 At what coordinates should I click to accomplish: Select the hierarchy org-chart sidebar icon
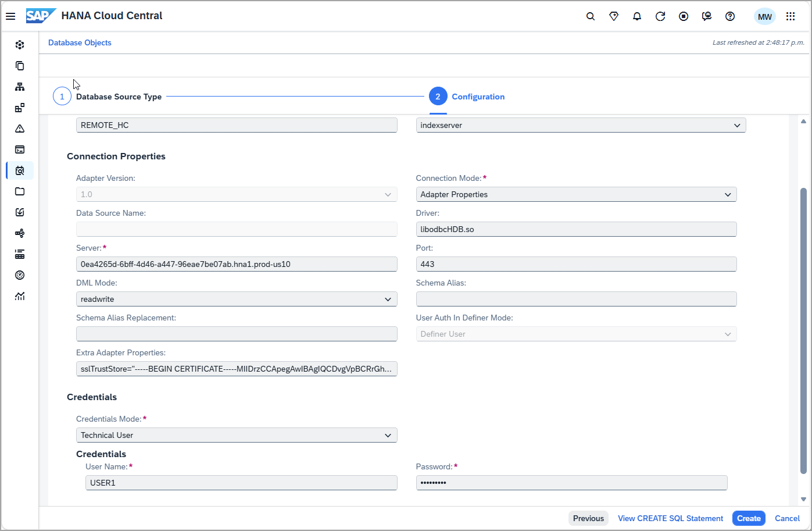pyautogui.click(x=20, y=87)
